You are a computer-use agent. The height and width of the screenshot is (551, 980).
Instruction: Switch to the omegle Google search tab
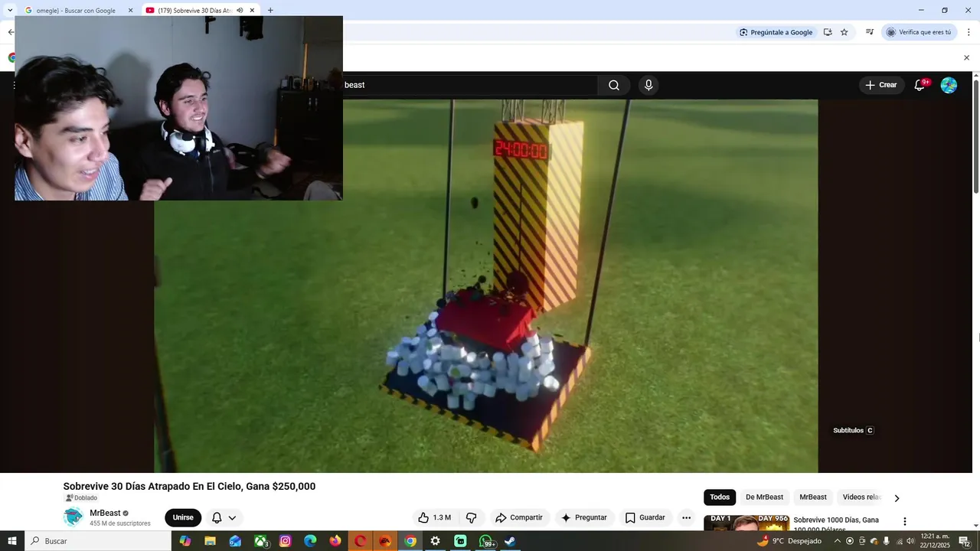pos(75,10)
